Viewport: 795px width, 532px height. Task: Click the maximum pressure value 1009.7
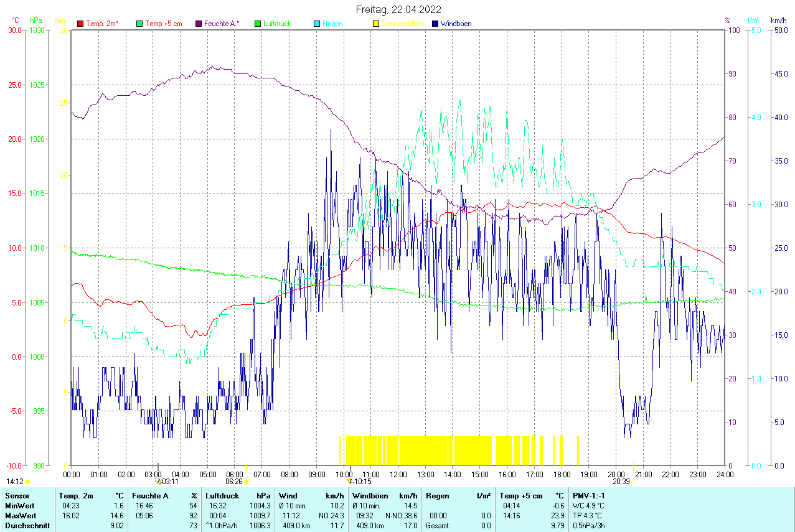coord(259,516)
